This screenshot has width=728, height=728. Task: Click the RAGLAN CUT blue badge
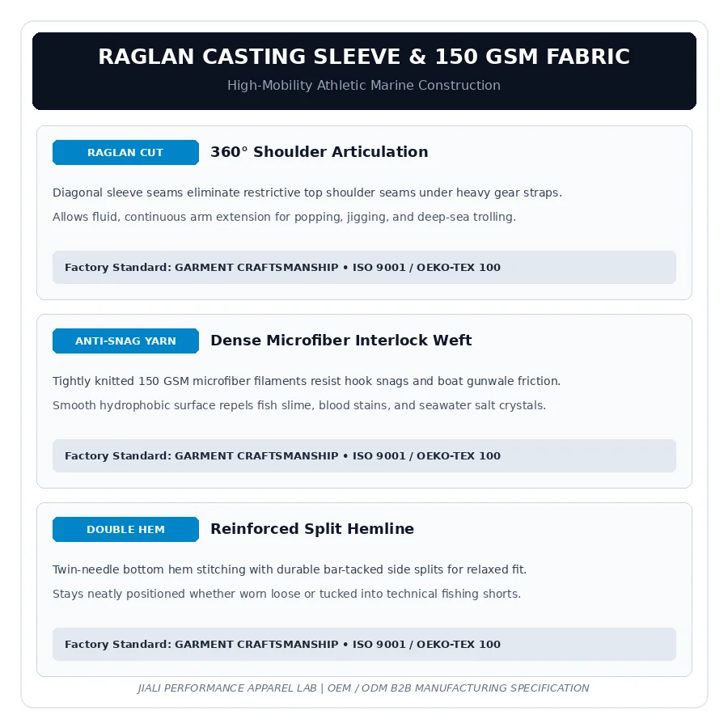coord(125,152)
